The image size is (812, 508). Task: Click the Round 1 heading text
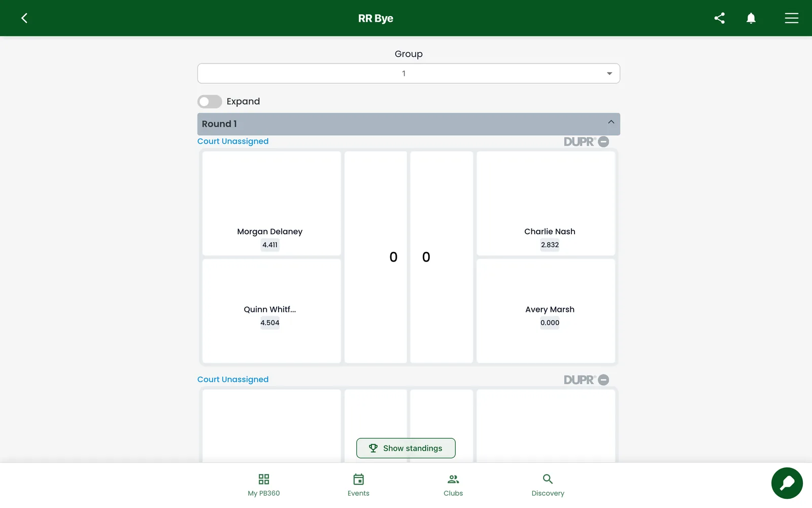point(219,124)
